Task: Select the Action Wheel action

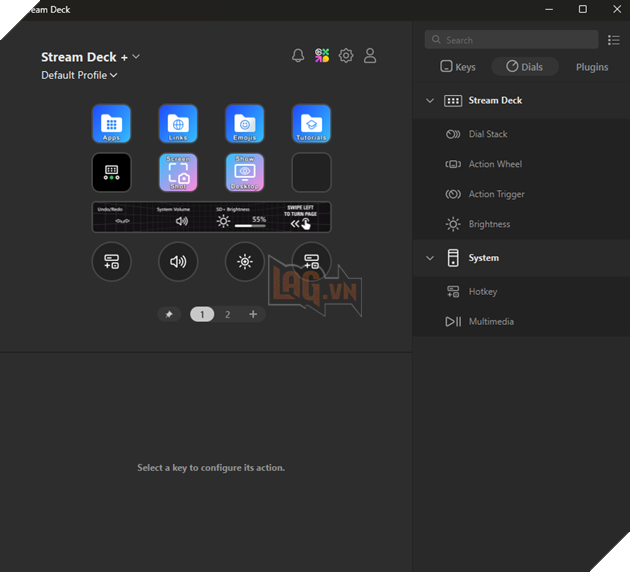Action: point(521,164)
